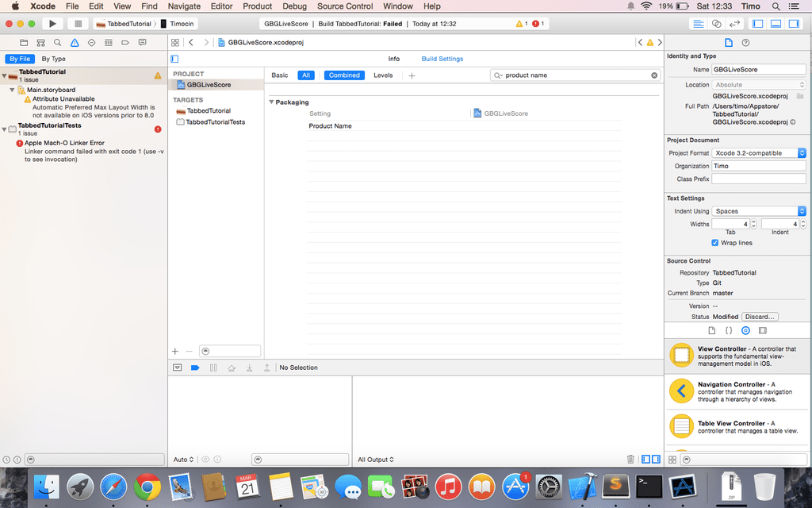Switch to the Levels settings view
This screenshot has width=812, height=508.
[x=383, y=75]
